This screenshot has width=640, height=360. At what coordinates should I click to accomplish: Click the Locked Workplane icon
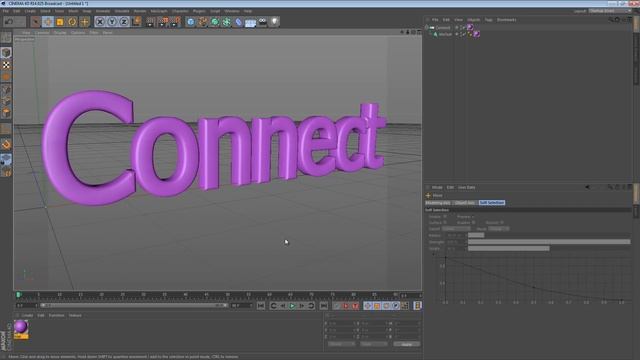click(x=6, y=160)
